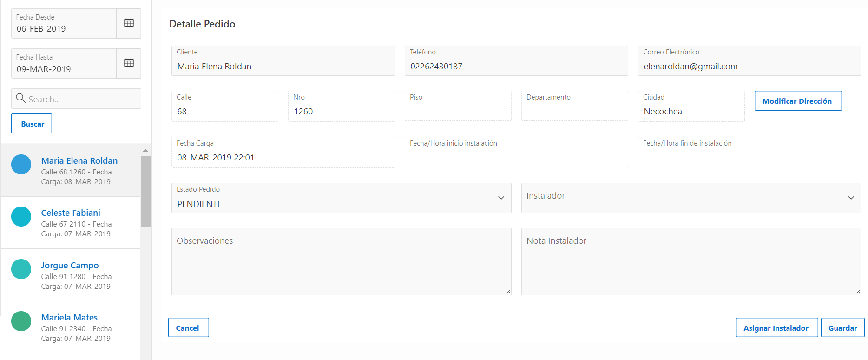Click Mariela Mates' green avatar circle
Image resolution: width=868 pixels, height=360 pixels.
click(21, 321)
